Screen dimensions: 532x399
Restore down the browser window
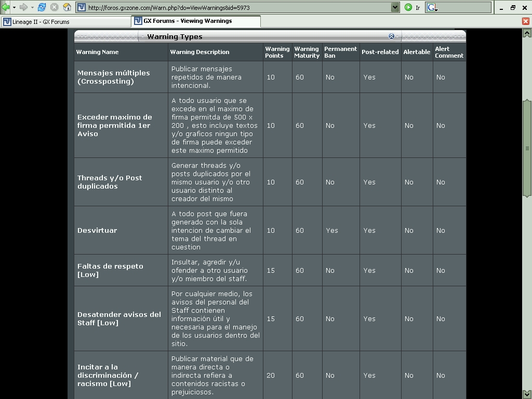(513, 7)
